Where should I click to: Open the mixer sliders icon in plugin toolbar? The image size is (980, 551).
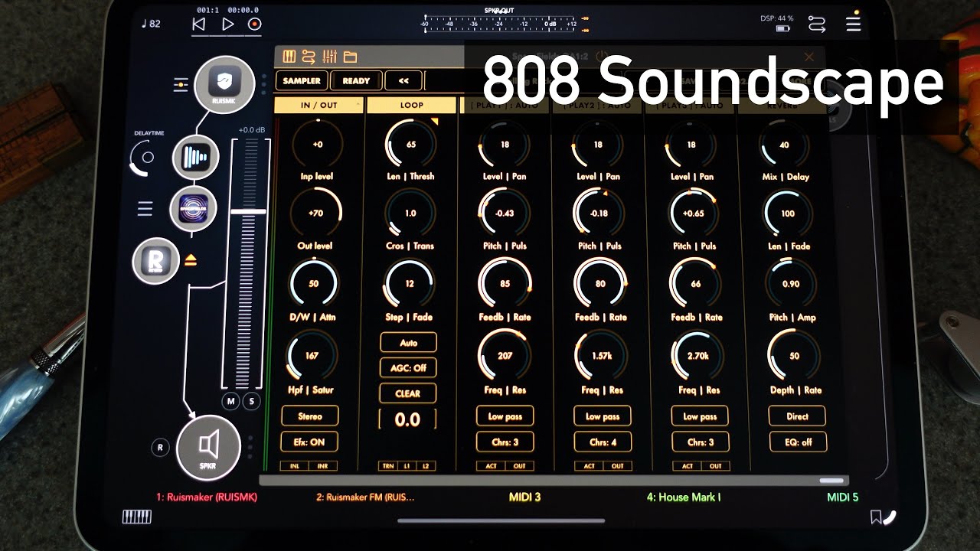[330, 57]
